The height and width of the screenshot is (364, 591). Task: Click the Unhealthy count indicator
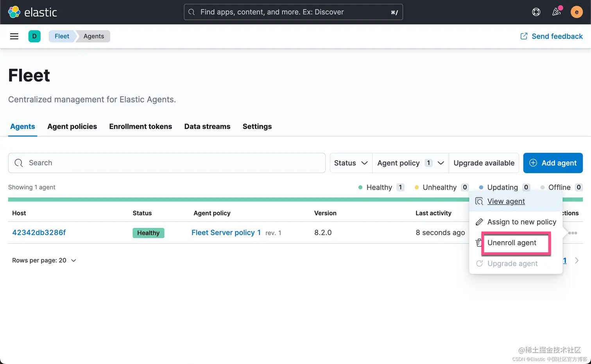tap(442, 187)
